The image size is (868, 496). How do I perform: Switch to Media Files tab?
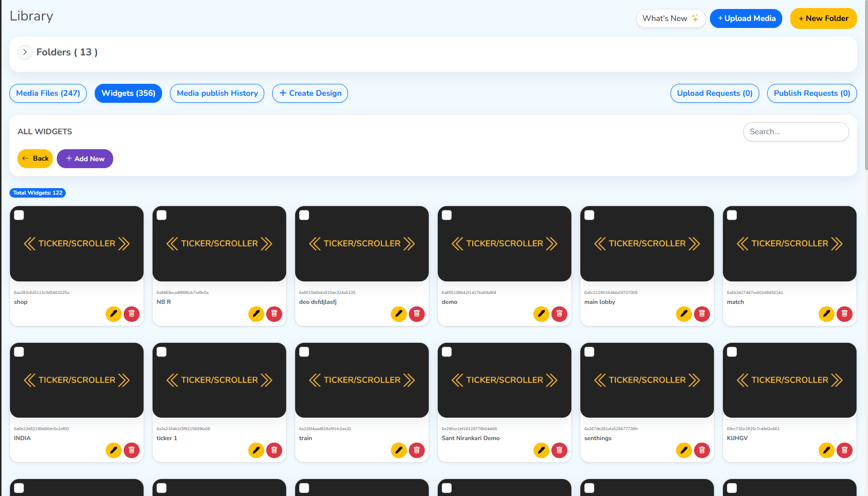point(48,93)
